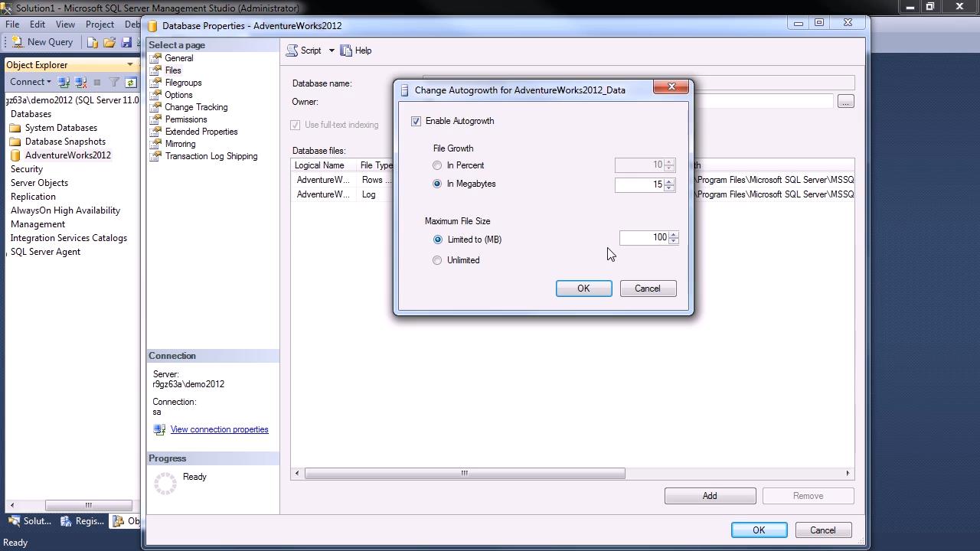
Task: Click Cancel in the Database Properties window
Action: (x=823, y=530)
